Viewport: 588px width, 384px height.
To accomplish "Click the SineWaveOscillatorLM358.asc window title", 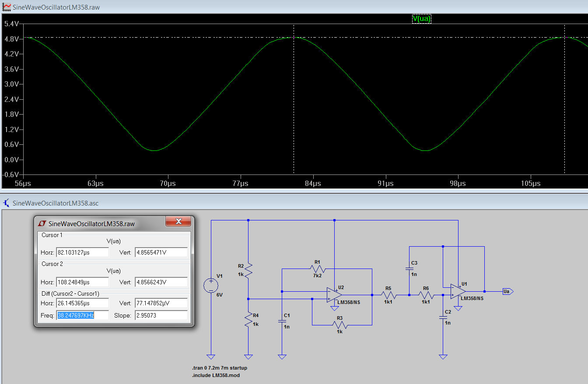I will (x=56, y=203).
